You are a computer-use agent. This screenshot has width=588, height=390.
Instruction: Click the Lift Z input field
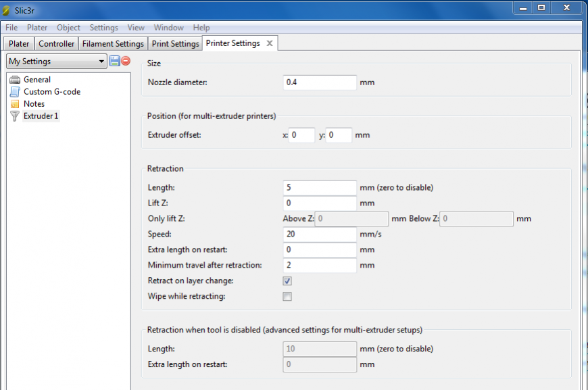320,203
